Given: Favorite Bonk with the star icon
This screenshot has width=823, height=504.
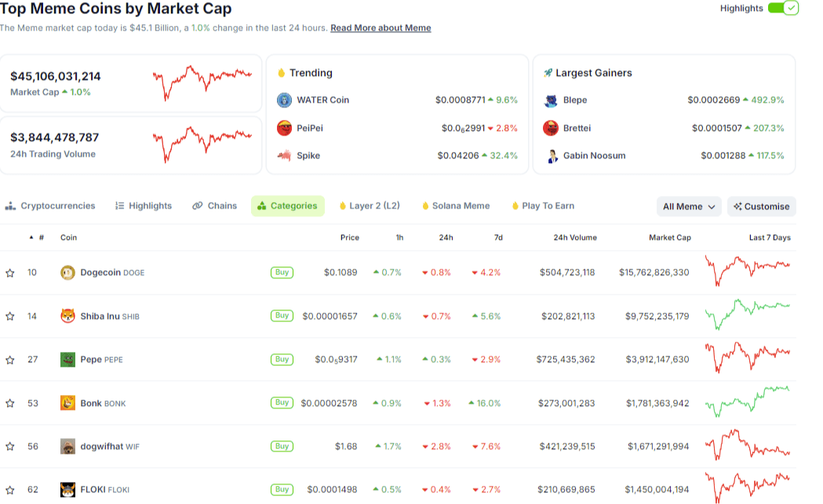Looking at the screenshot, I should (10, 404).
